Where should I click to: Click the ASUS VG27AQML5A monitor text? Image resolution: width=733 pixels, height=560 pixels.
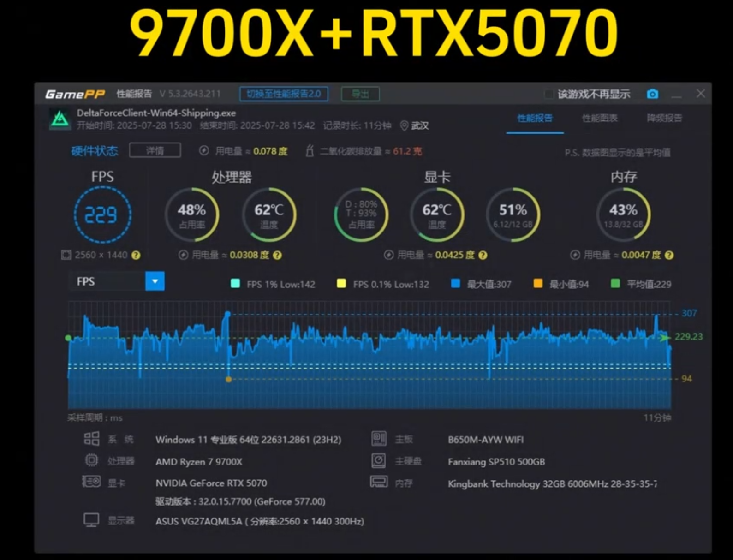(260, 521)
